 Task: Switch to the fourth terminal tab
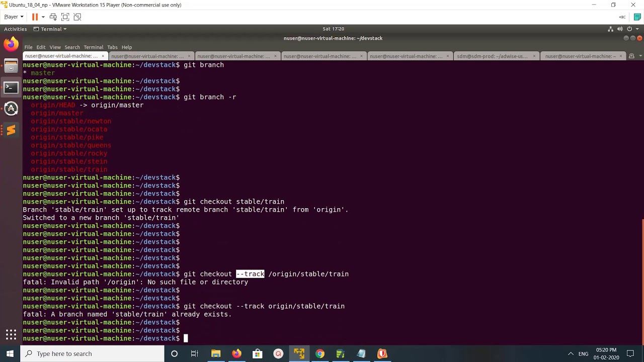coord(324,56)
